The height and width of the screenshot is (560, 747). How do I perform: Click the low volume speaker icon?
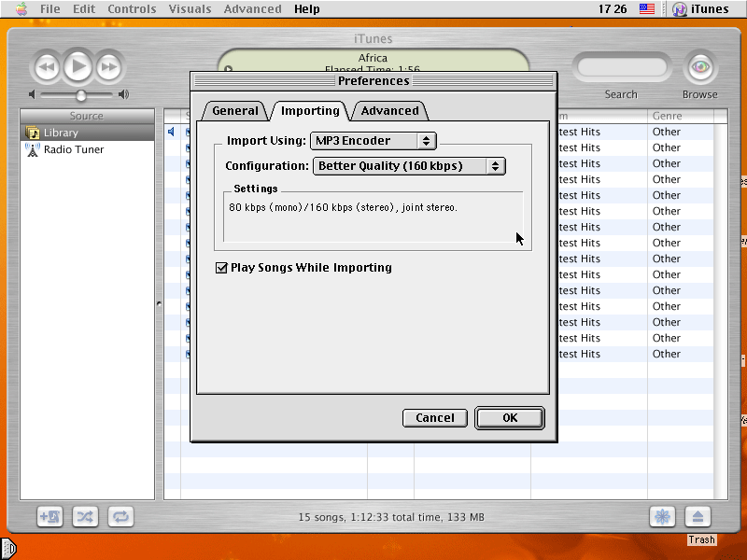point(32,94)
